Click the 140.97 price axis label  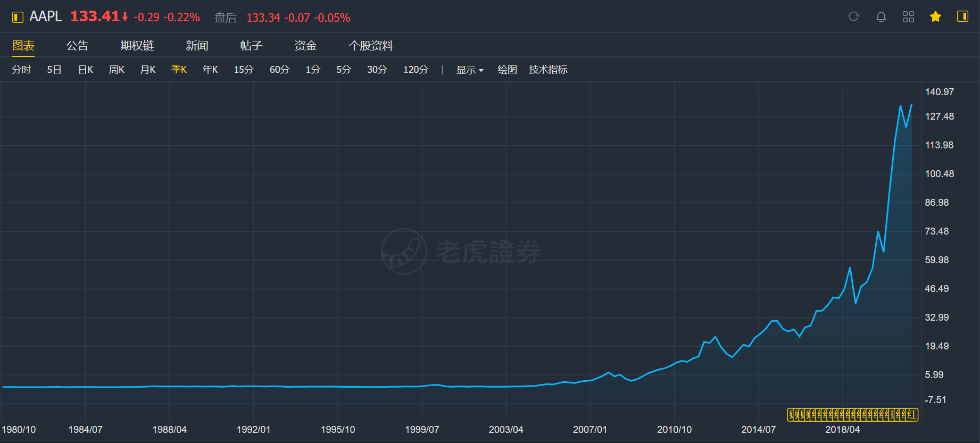(x=940, y=92)
